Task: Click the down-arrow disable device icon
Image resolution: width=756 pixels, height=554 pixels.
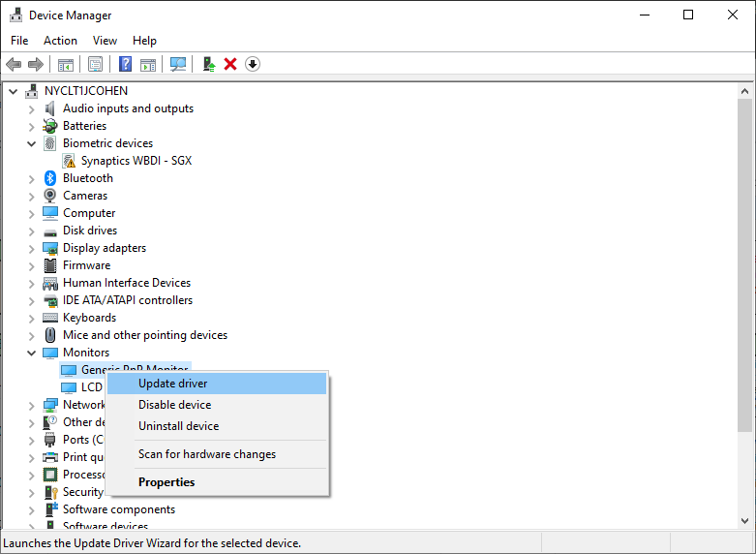Action: coord(253,64)
